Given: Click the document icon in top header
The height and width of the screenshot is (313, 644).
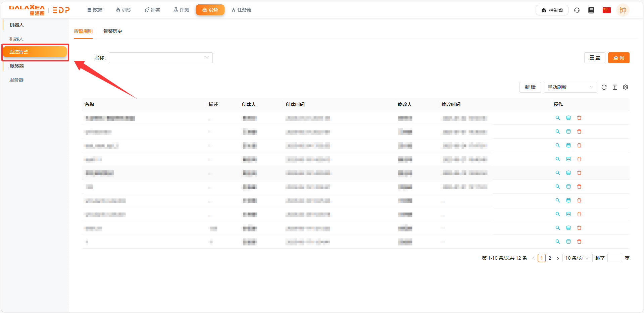Looking at the screenshot, I should coord(591,10).
